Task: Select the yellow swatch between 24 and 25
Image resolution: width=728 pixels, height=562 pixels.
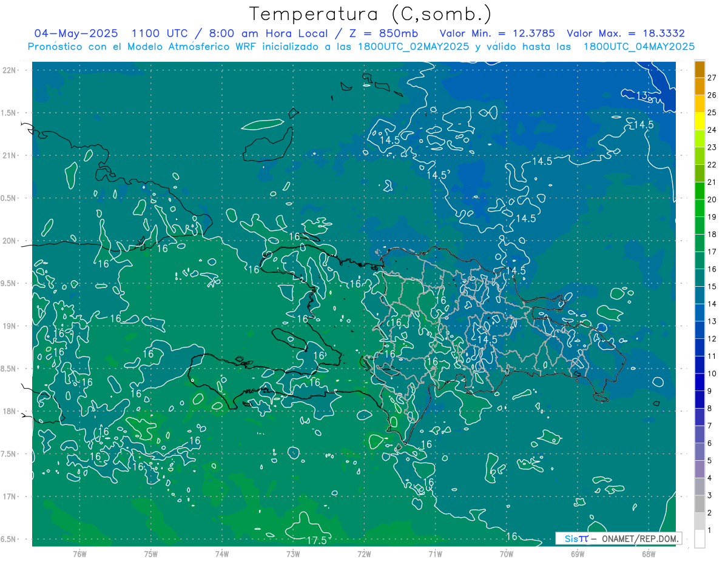Action: click(x=699, y=121)
